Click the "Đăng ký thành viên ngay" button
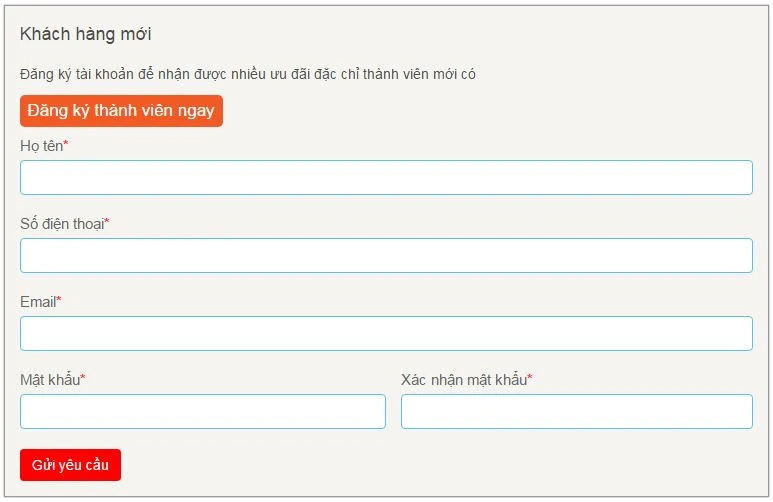The width and height of the screenshot is (773, 502). tap(121, 111)
